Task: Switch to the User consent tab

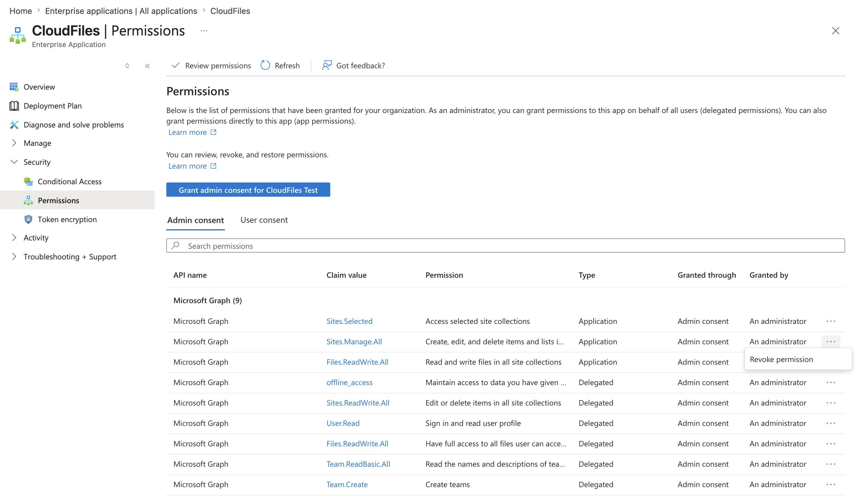Action: tap(264, 220)
